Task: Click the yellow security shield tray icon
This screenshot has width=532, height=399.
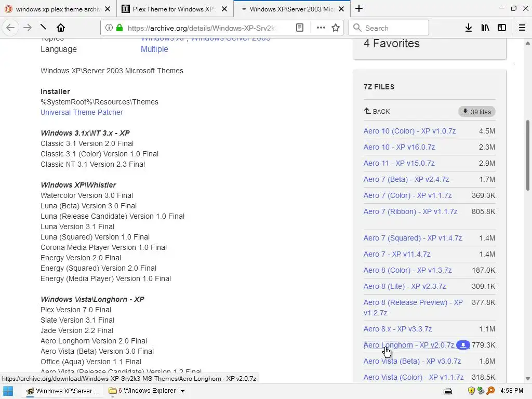Action: click(x=471, y=391)
